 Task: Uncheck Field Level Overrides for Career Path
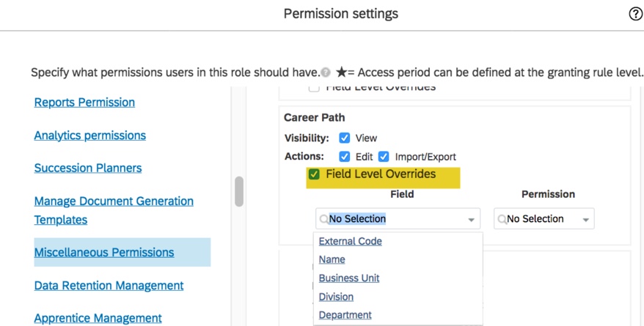314,174
